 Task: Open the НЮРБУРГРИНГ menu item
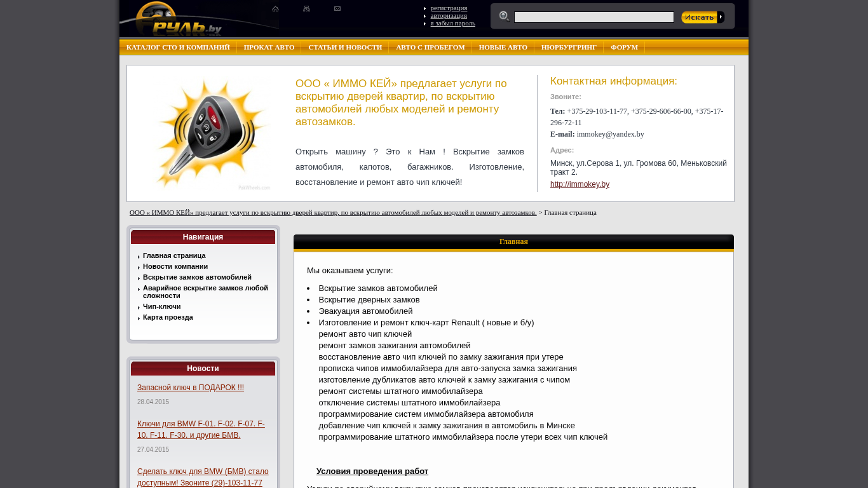pyautogui.click(x=569, y=47)
